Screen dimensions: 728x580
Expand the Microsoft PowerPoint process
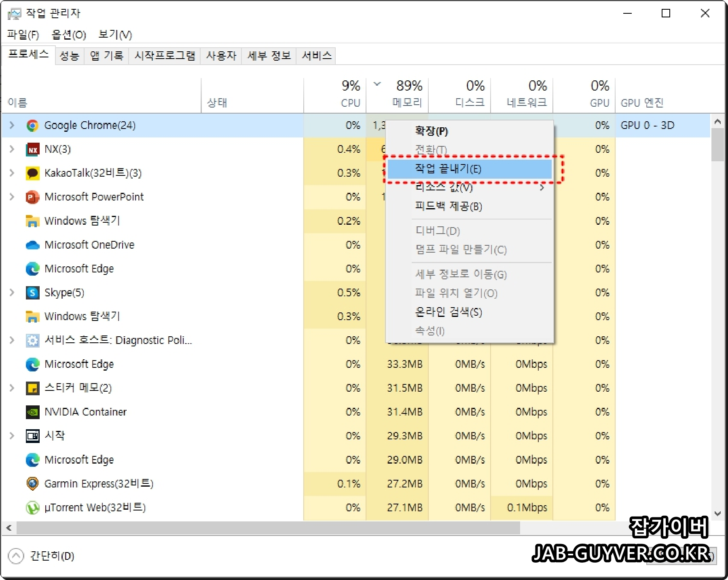click(x=12, y=197)
